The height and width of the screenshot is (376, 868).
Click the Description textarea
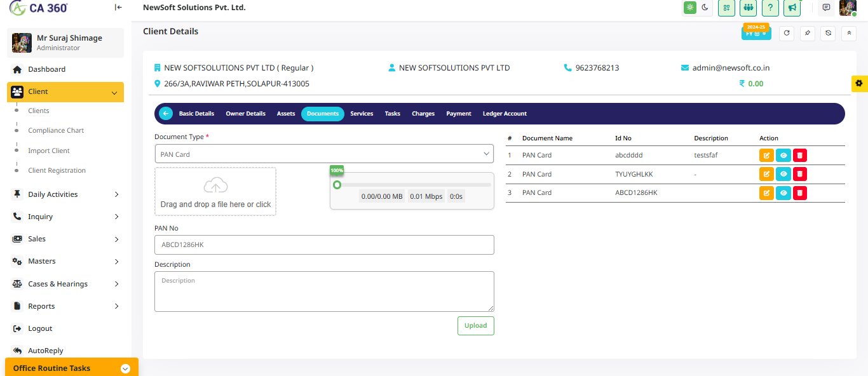tap(324, 292)
